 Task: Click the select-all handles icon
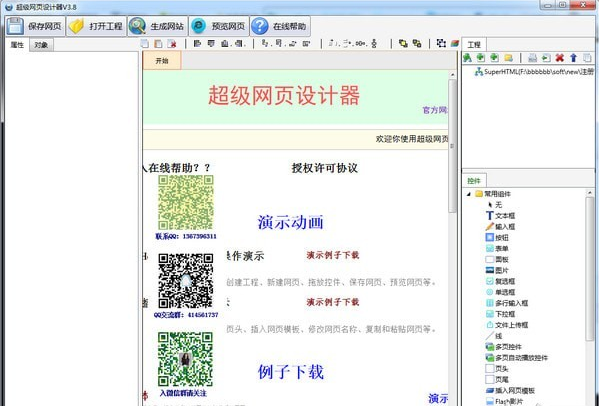coord(441,43)
